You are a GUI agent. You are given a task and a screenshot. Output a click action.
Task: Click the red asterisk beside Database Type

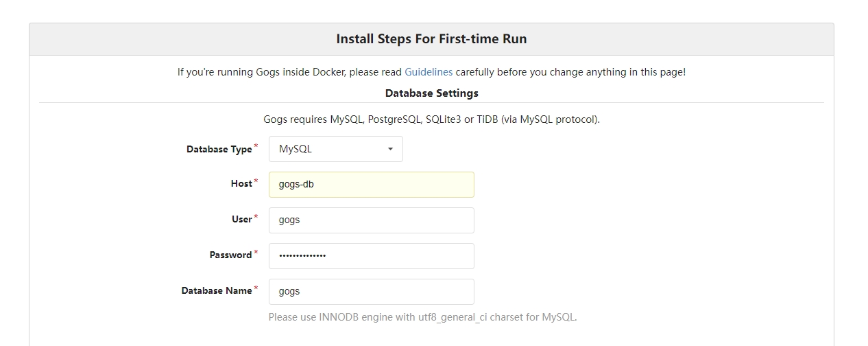[x=256, y=146]
